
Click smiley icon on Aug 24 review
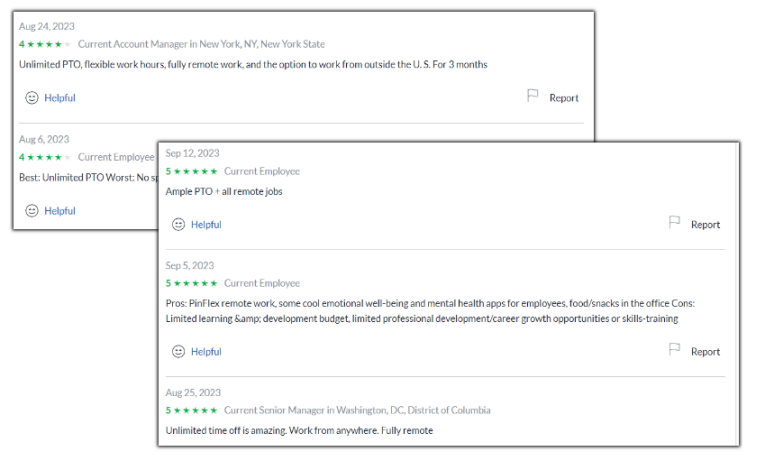tap(32, 98)
